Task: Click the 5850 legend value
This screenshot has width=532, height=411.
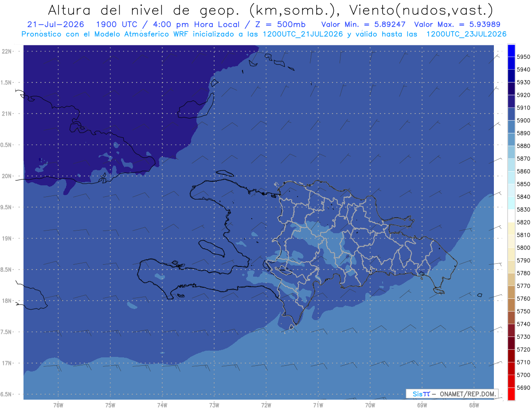Action: click(x=524, y=184)
